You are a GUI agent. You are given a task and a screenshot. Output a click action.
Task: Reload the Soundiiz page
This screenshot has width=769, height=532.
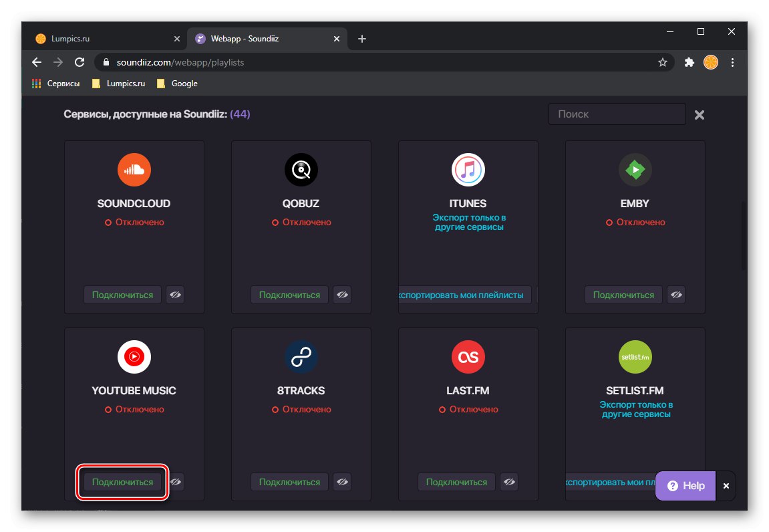tap(80, 62)
